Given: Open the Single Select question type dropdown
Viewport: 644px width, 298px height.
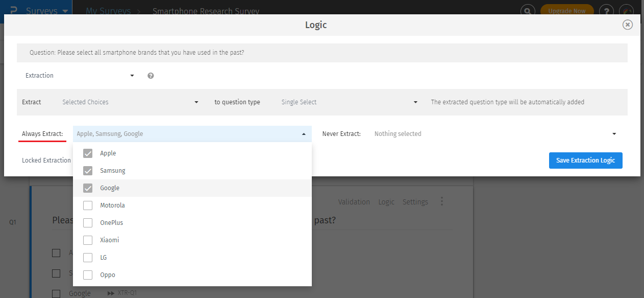Looking at the screenshot, I should coord(350,102).
